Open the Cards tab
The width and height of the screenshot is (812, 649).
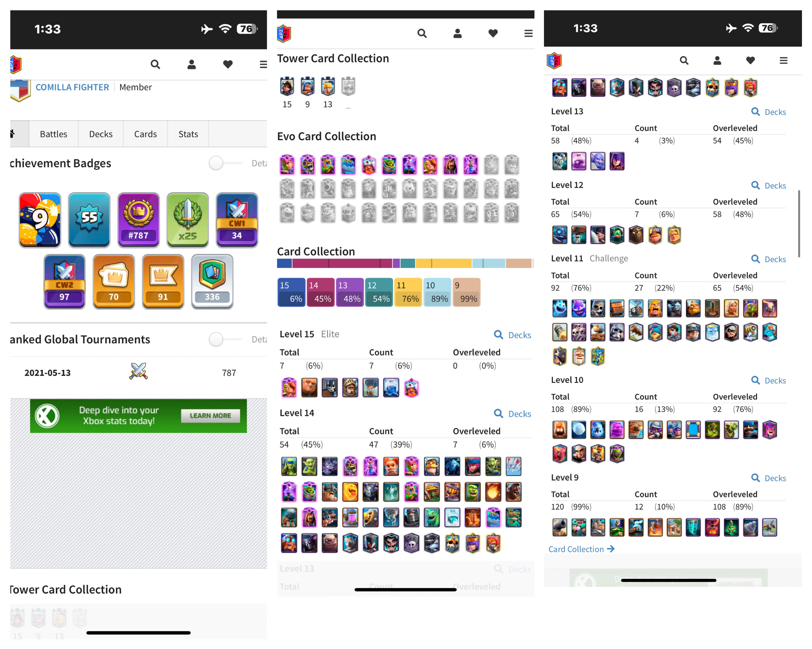click(x=145, y=134)
